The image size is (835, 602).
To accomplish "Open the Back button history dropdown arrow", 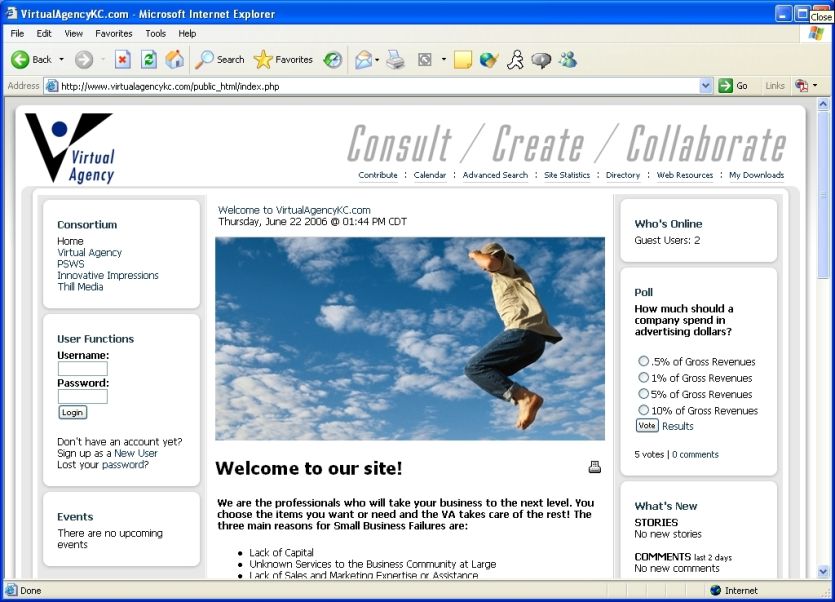I will (61, 60).
